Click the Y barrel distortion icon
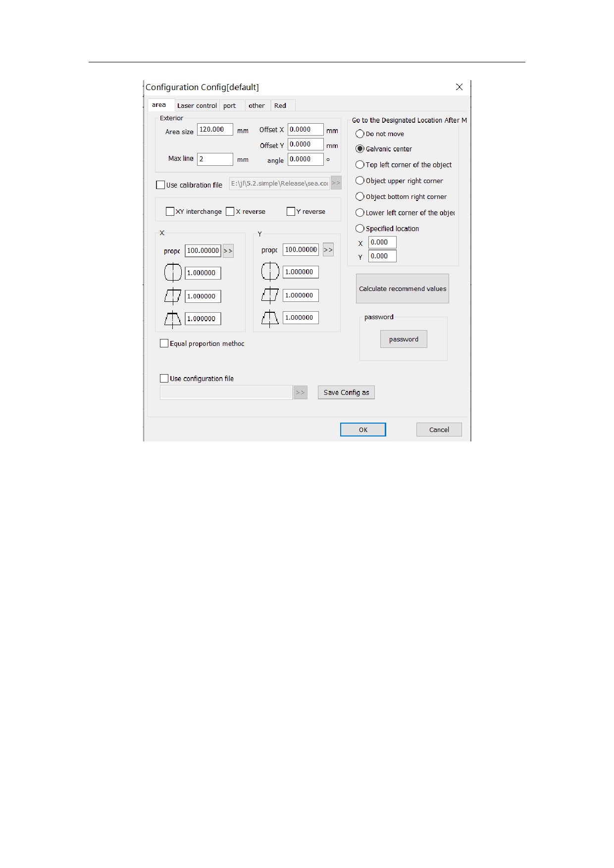Image resolution: width=614 pixels, height=868 pixels. pyautogui.click(x=270, y=272)
